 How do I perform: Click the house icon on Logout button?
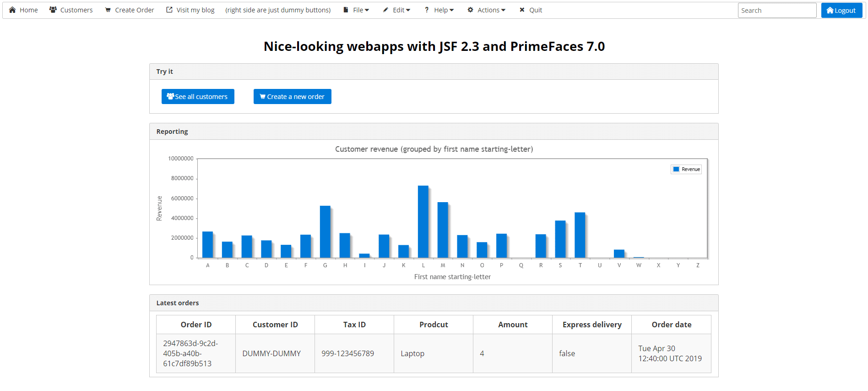point(830,11)
